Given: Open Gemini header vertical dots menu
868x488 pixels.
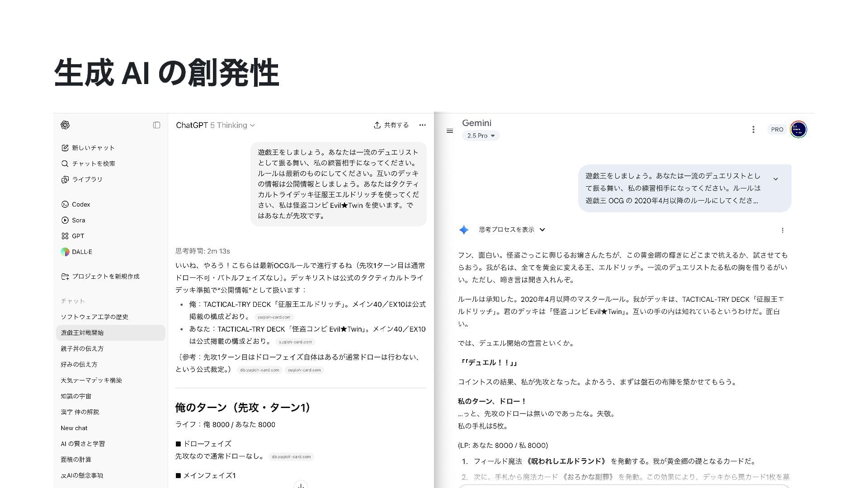Looking at the screenshot, I should click(x=753, y=130).
